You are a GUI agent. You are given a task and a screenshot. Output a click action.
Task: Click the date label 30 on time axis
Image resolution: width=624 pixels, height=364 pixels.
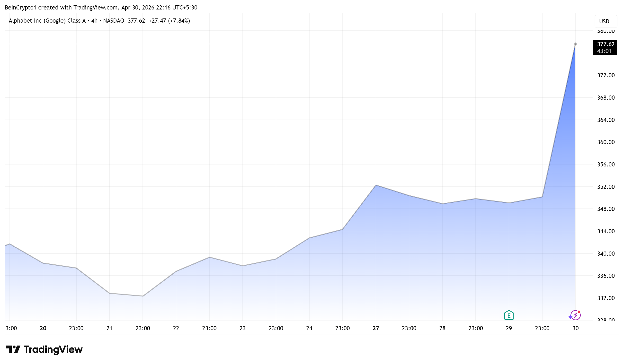tap(576, 328)
